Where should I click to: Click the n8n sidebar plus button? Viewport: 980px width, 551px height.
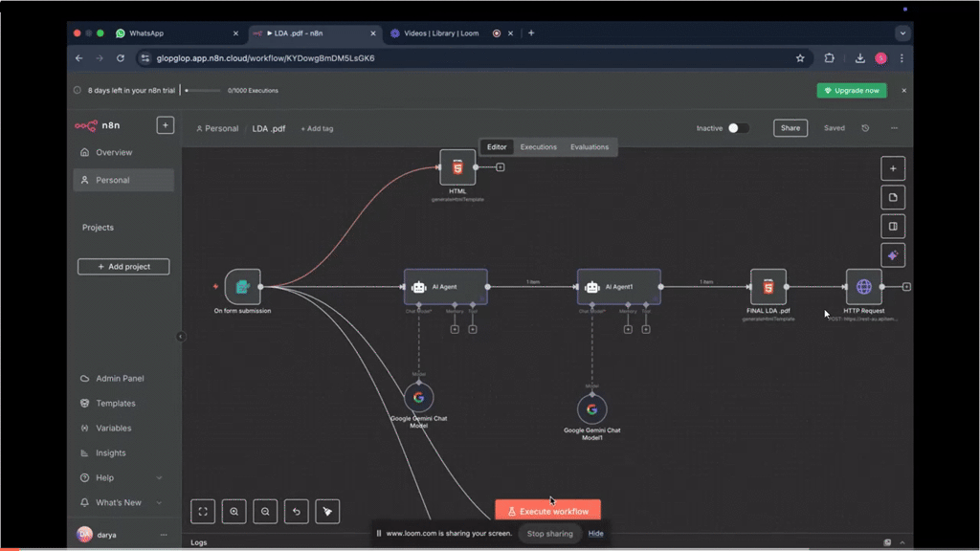click(x=165, y=125)
